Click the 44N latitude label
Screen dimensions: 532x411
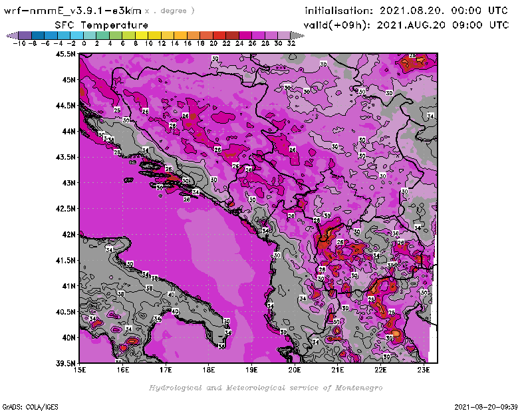pos(68,131)
